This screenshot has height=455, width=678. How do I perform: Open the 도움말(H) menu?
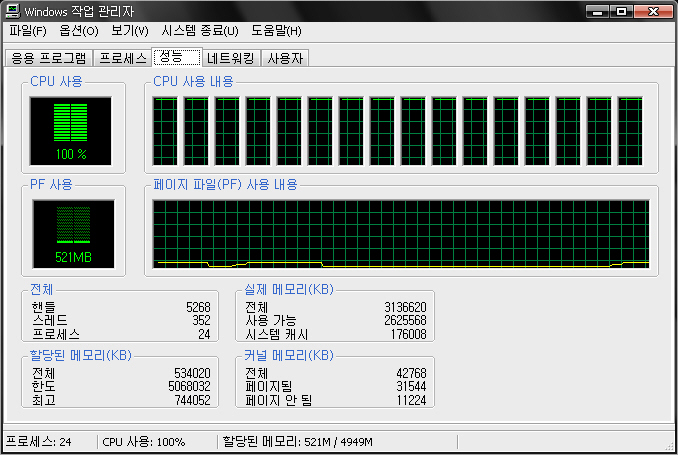276,31
